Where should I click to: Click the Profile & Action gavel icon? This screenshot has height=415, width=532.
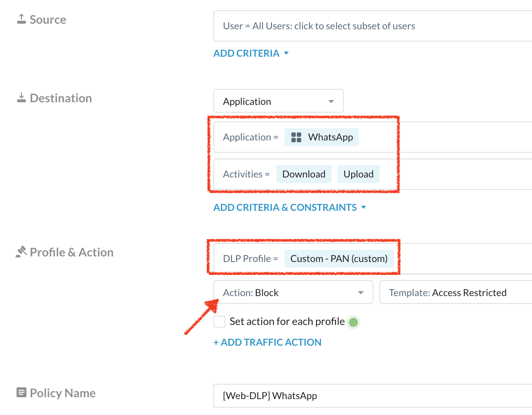21,252
